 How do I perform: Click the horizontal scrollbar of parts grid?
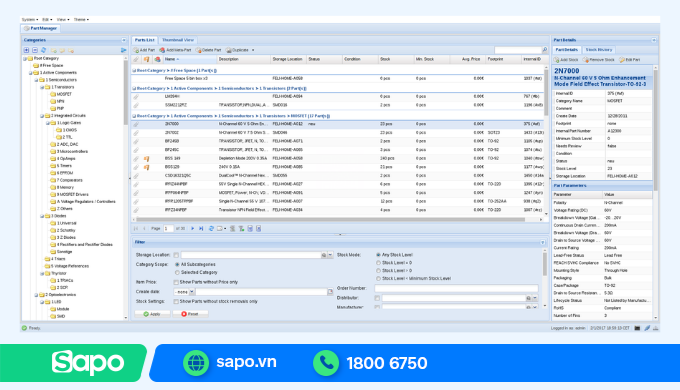click(330, 220)
